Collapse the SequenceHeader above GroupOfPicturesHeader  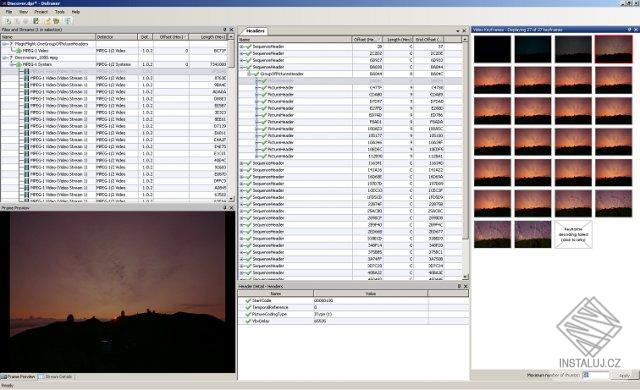[x=241, y=67]
